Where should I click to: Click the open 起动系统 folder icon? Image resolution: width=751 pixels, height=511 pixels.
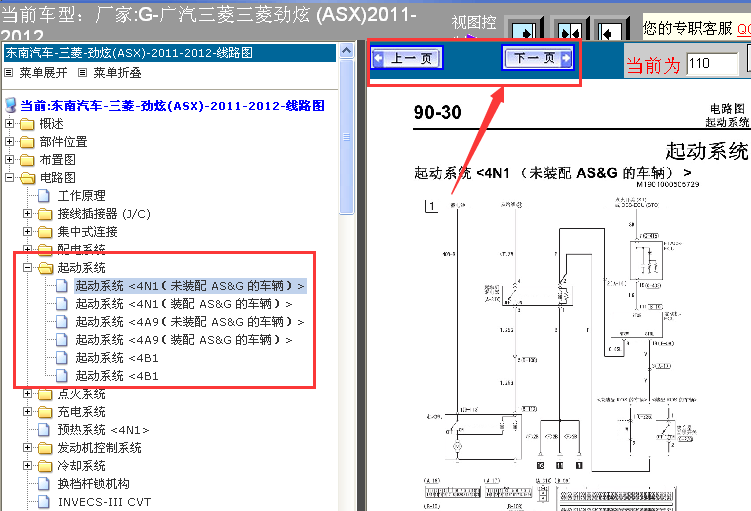(46, 268)
